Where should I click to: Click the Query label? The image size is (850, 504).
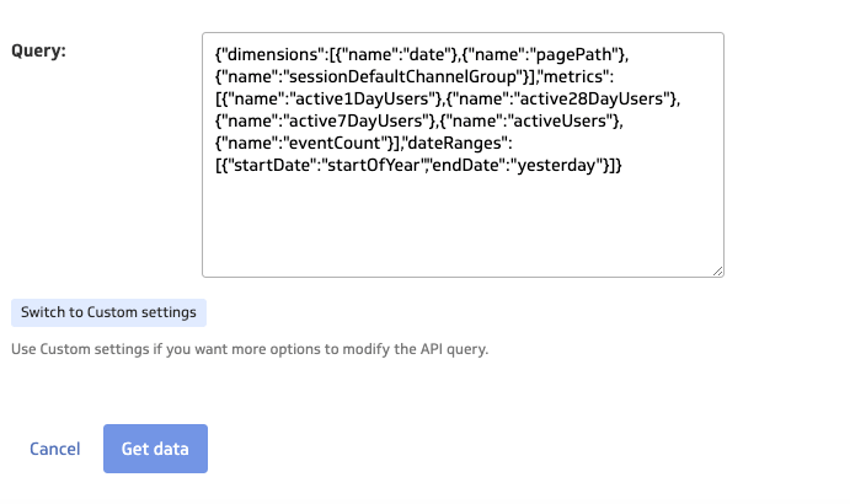coord(38,50)
